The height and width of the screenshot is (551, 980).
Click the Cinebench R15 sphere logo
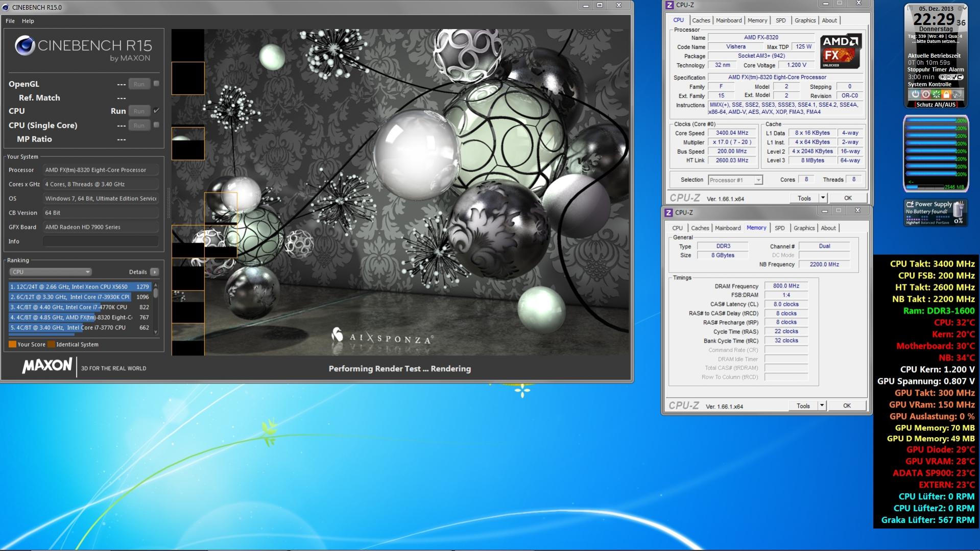click(25, 46)
